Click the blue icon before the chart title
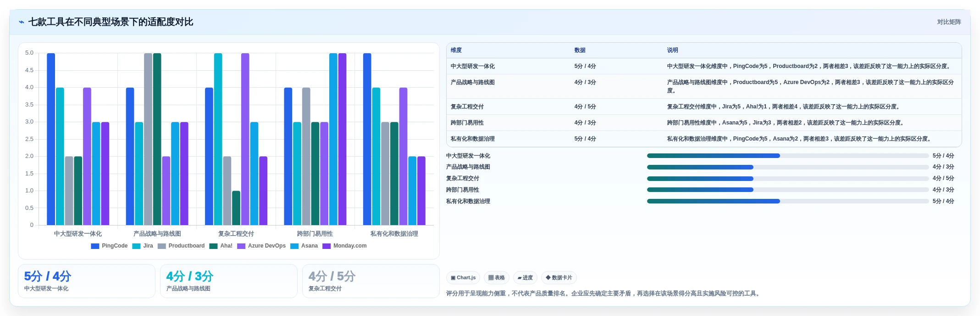The height and width of the screenshot is (316, 980). coord(22,22)
